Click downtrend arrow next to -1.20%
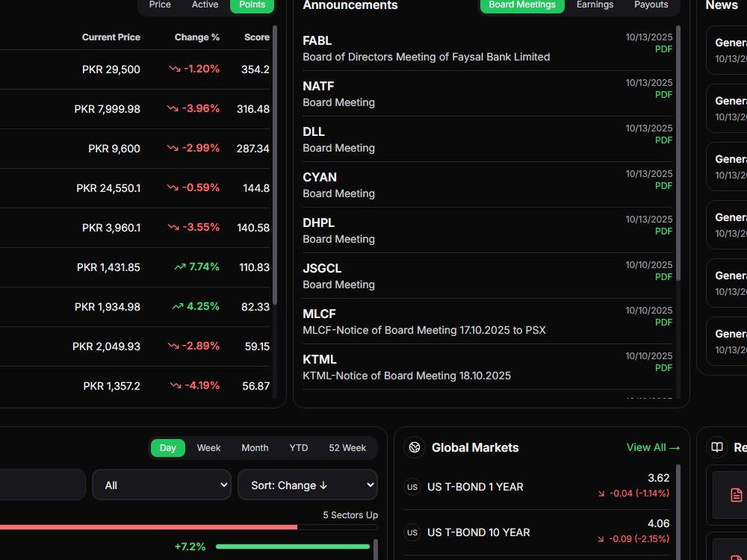This screenshot has height=560, width=747. [x=175, y=69]
